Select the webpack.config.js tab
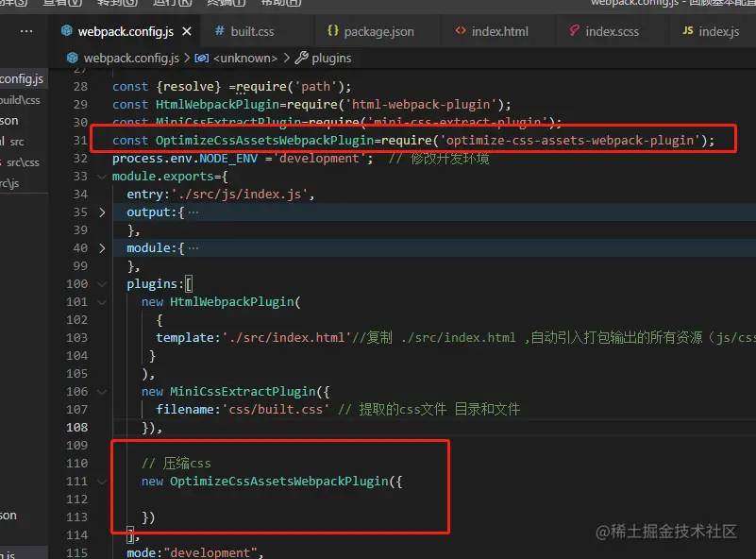 [x=126, y=31]
